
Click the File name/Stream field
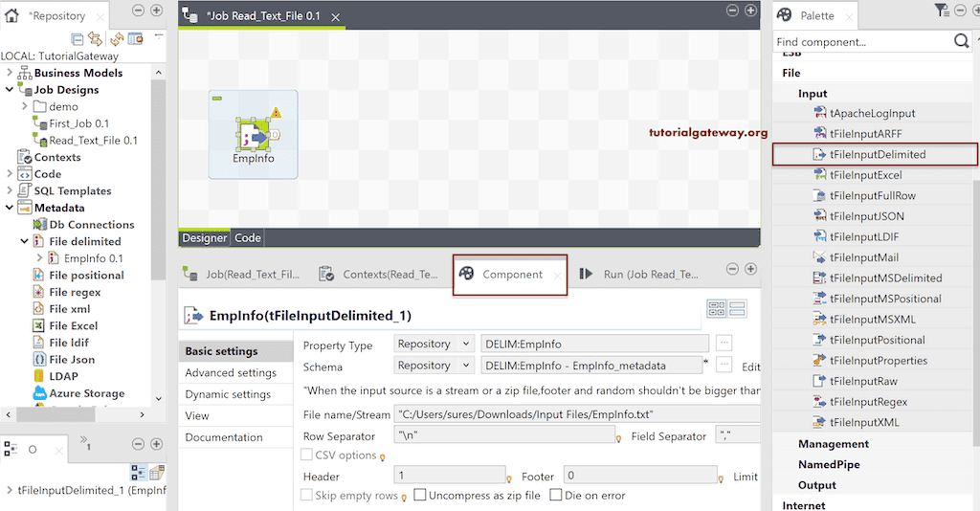[x=577, y=414]
